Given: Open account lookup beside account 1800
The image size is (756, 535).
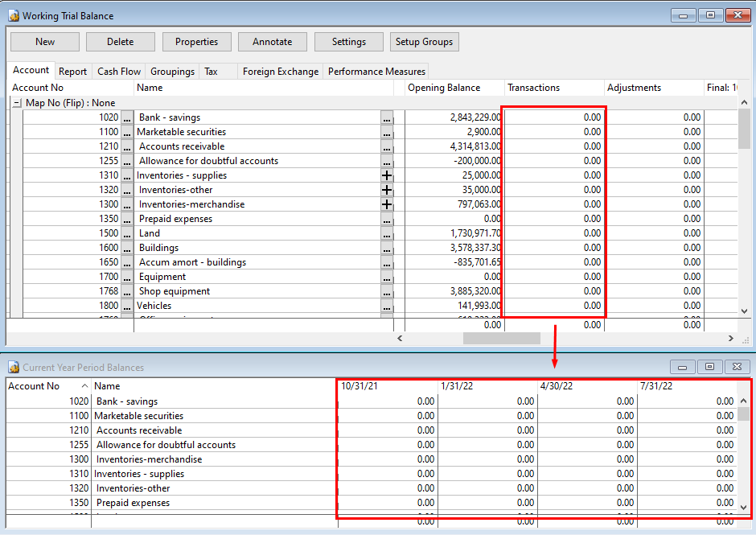Looking at the screenshot, I should point(127,306).
